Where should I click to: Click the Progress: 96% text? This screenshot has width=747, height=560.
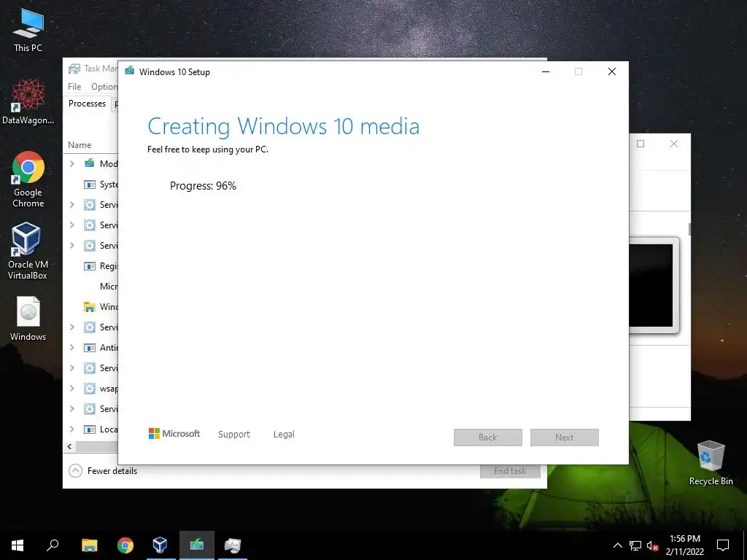tap(203, 186)
